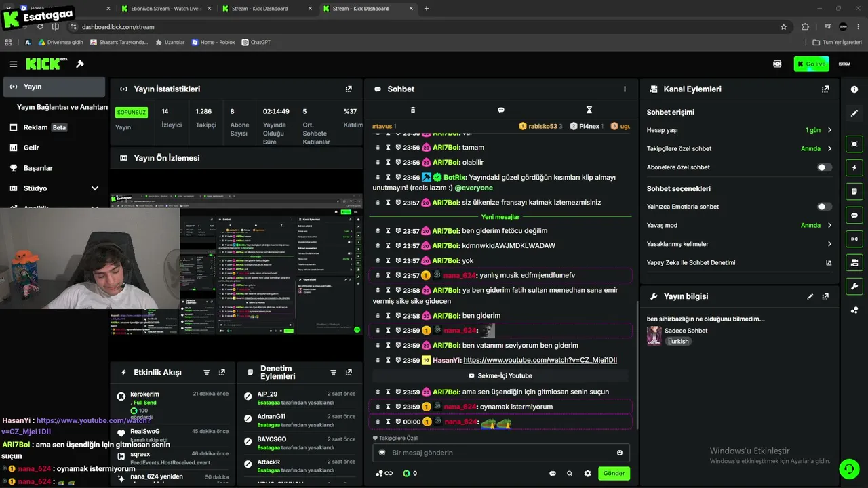Open the Yavaş mod setting chevron
868x488 pixels.
tap(829, 226)
